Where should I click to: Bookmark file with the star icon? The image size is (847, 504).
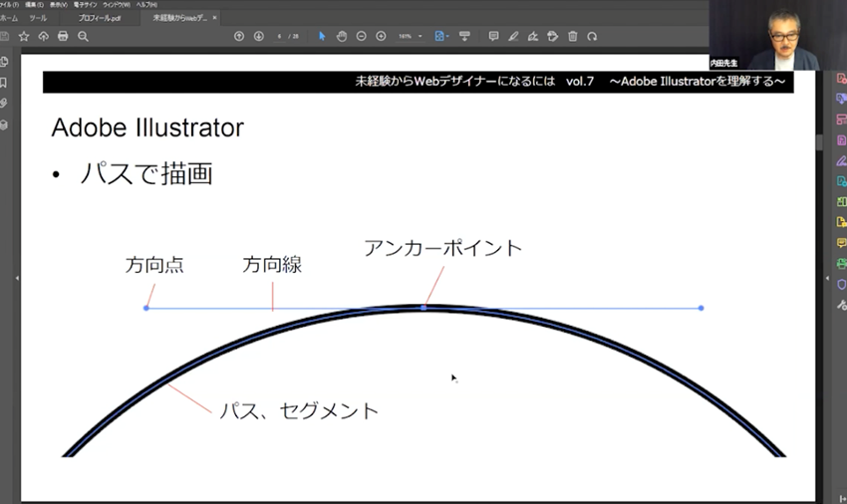coord(24,36)
